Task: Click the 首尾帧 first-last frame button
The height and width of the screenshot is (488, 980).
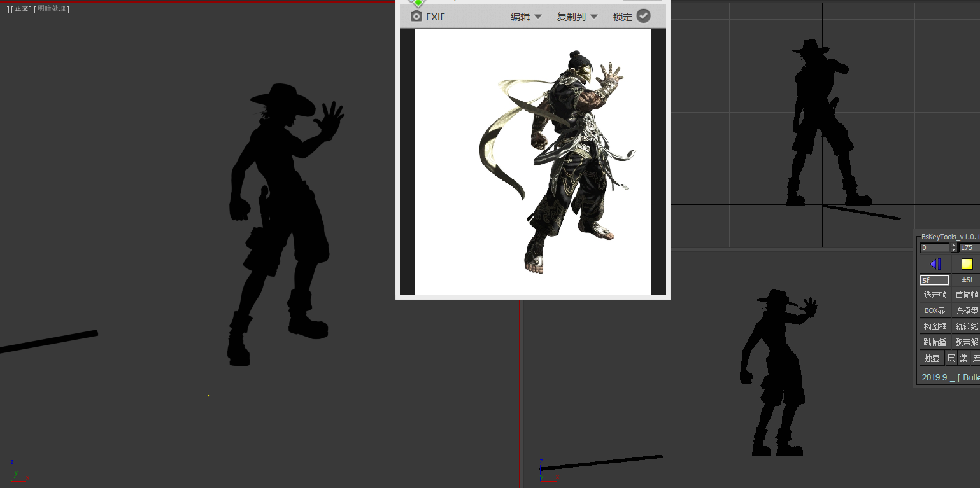Action: point(967,294)
